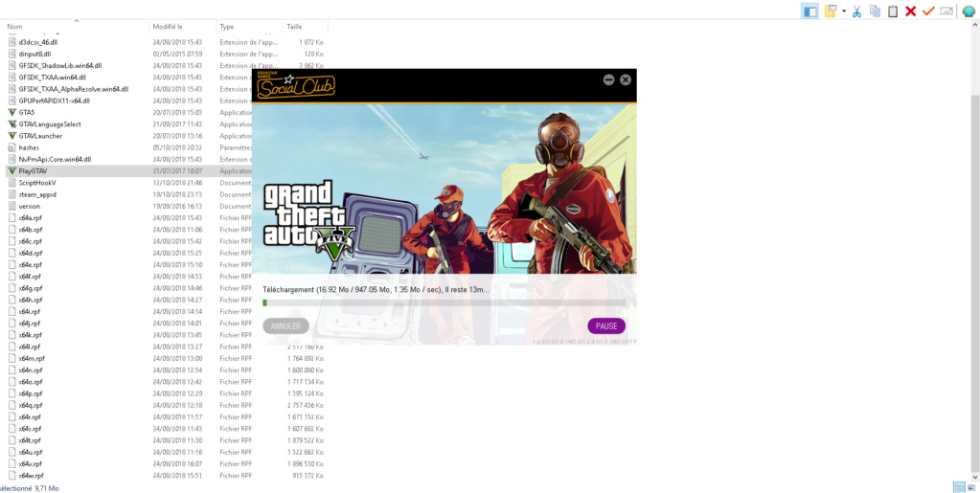Screen dimensions: 980x493
Task: Click the GTAVLanguageSelect application icon
Action: tap(11, 124)
